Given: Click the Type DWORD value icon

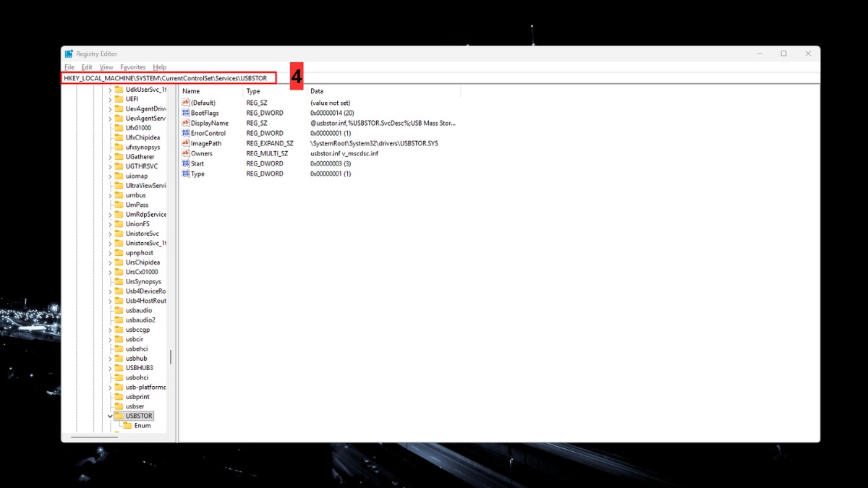Looking at the screenshot, I should [x=186, y=174].
